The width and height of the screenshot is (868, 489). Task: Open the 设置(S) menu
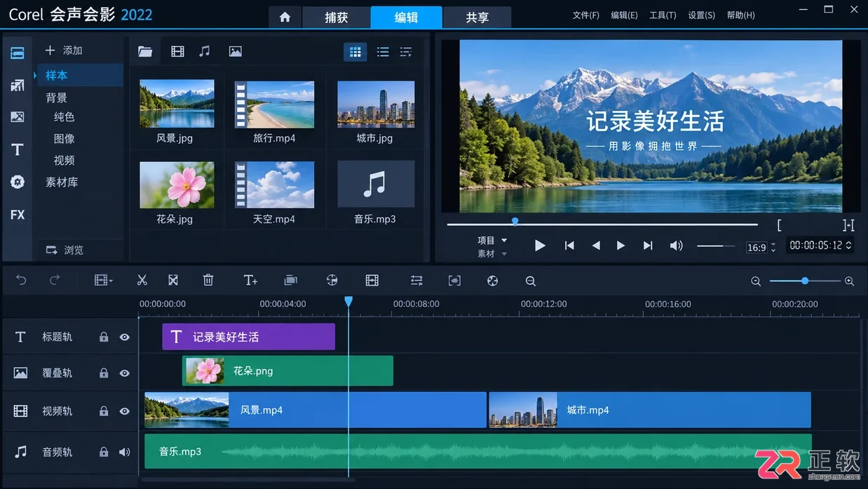coord(701,15)
